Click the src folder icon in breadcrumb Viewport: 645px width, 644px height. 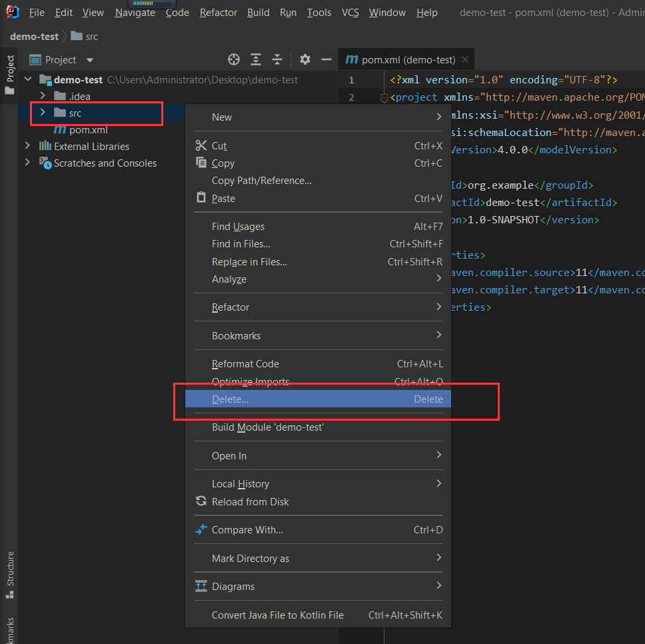[x=77, y=36]
